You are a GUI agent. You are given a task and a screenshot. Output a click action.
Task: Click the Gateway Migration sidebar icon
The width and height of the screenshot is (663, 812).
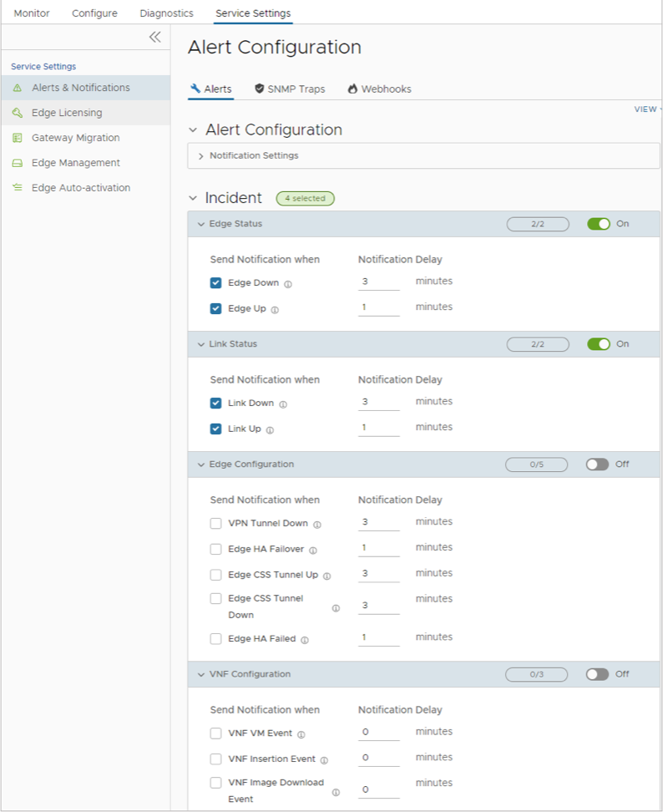tap(18, 138)
